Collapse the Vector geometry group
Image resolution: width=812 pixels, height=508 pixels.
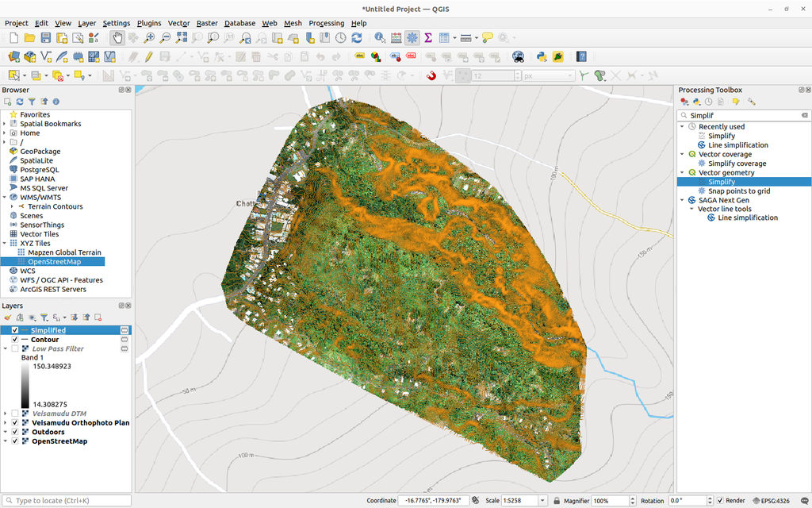click(683, 172)
